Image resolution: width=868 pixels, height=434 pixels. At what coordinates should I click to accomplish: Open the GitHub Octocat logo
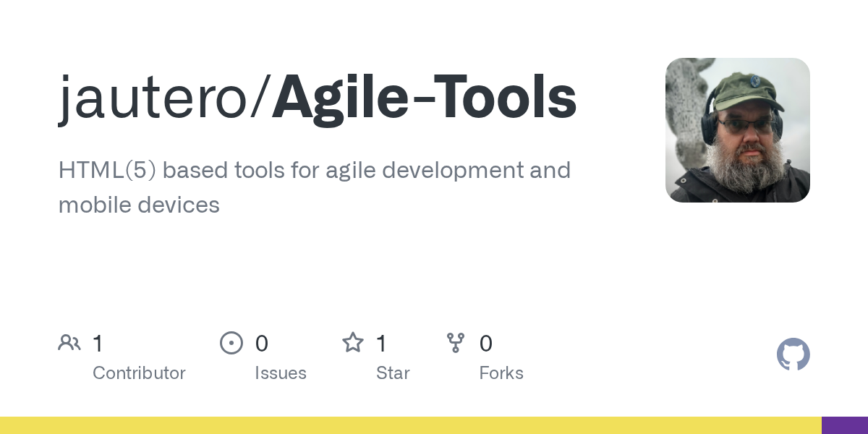coord(793,354)
